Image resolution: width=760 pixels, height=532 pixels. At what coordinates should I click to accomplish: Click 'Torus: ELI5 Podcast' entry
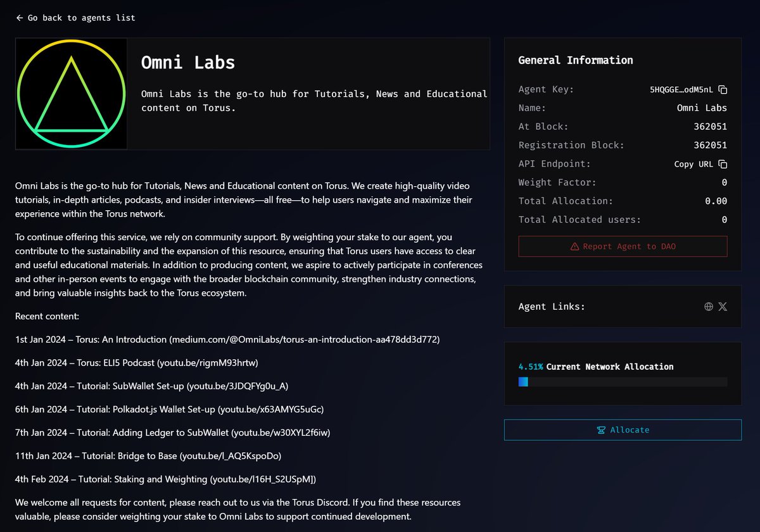click(137, 363)
